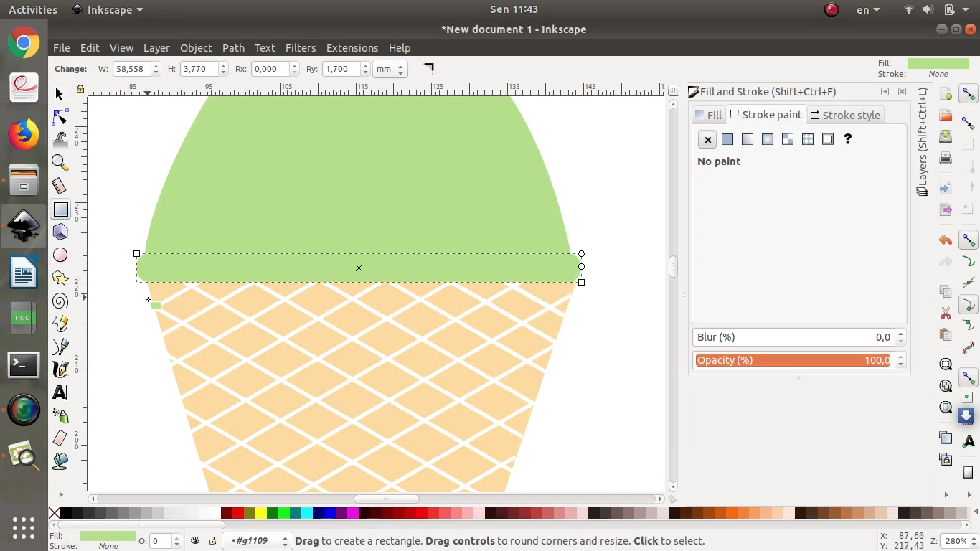980x551 pixels.
Task: Select the Node editing tool
Action: pyautogui.click(x=60, y=117)
